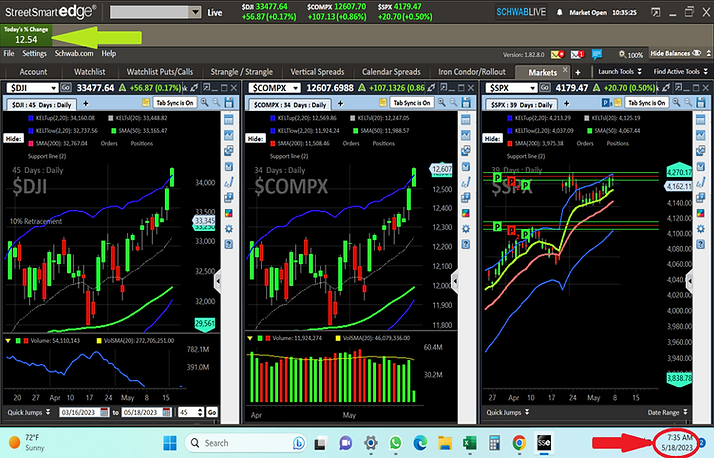Open the color palette icon in $DJI sidebar
This screenshot has width=714, height=458.
point(229,214)
